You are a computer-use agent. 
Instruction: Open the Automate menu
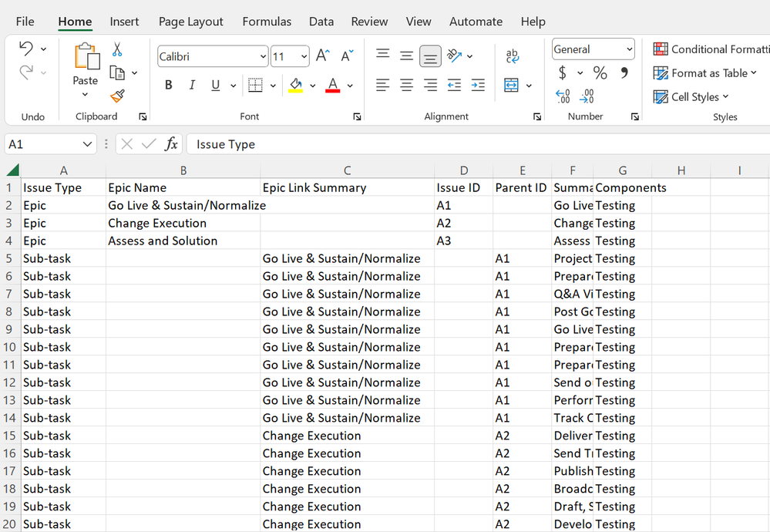(476, 22)
